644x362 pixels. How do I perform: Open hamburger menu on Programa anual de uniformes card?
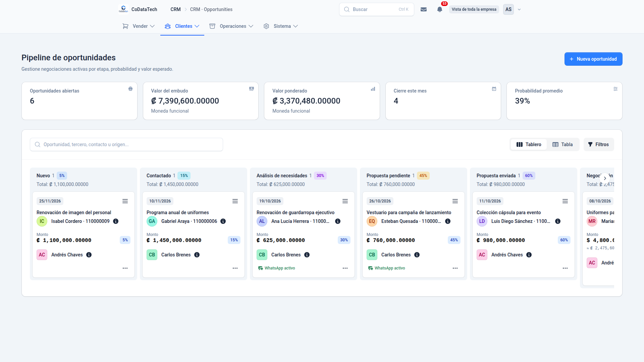(235, 201)
